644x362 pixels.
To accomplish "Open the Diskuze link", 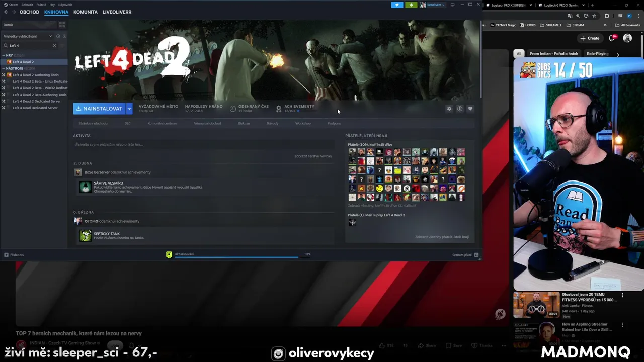I will pos(244,123).
